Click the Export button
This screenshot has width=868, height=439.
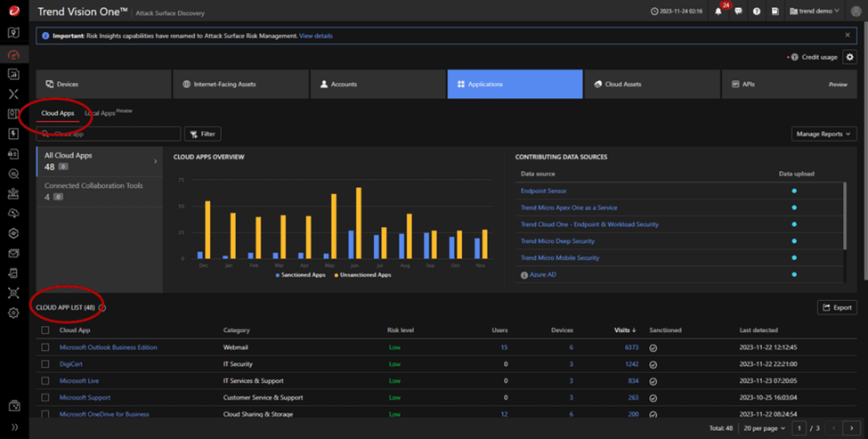(837, 308)
